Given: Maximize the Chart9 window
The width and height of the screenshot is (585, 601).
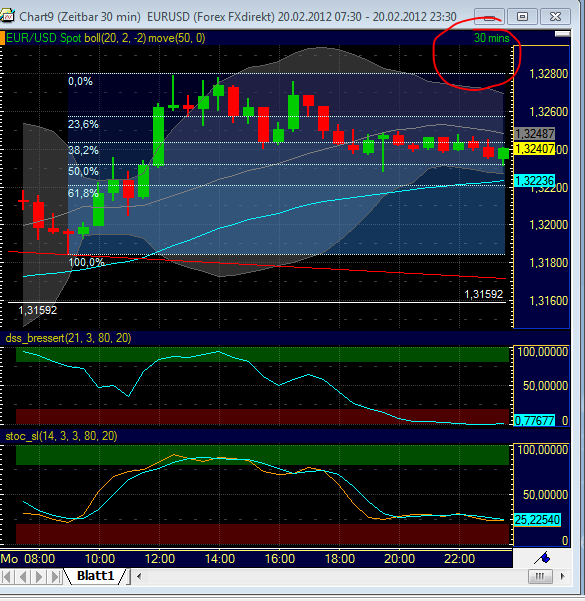Looking at the screenshot, I should (522, 17).
